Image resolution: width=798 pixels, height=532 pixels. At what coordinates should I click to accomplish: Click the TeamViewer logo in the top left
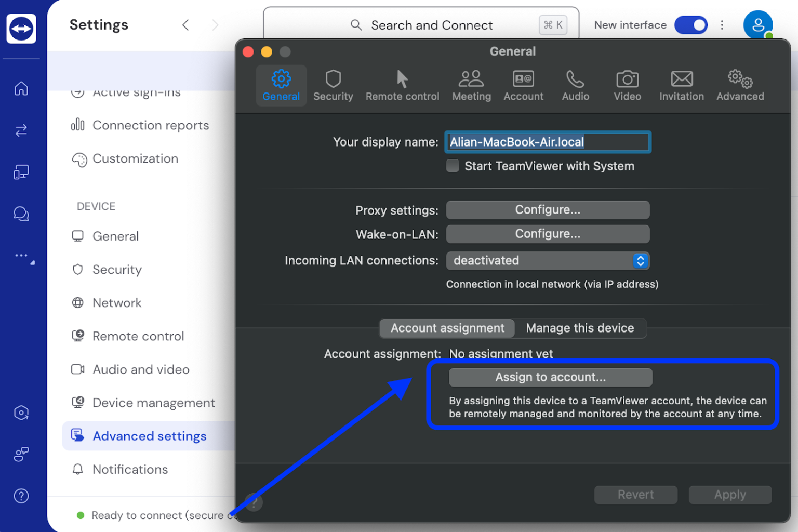tap(21, 29)
